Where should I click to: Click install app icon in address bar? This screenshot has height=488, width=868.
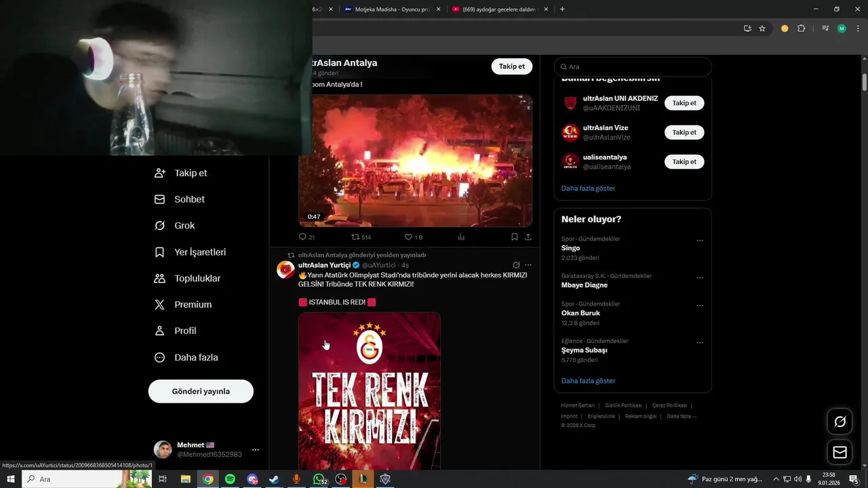click(747, 28)
